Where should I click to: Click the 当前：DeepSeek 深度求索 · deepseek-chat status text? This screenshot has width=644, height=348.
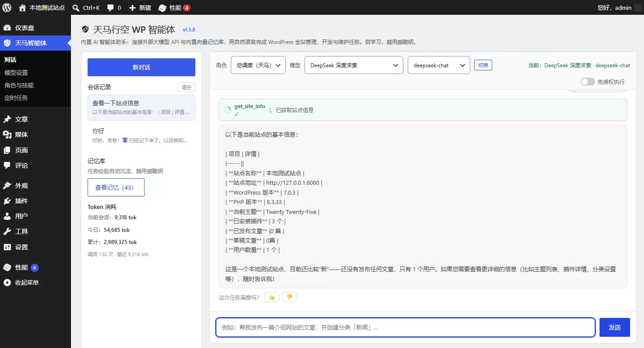tap(579, 65)
